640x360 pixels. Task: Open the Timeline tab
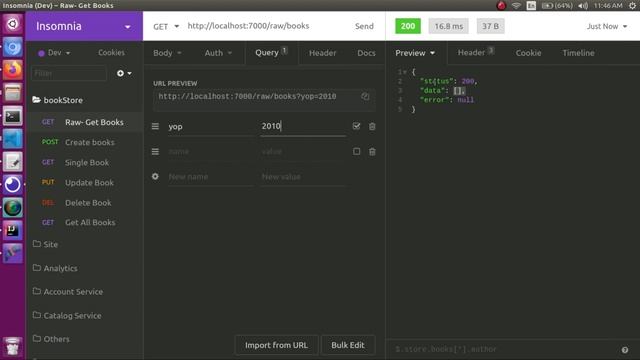pyautogui.click(x=578, y=53)
